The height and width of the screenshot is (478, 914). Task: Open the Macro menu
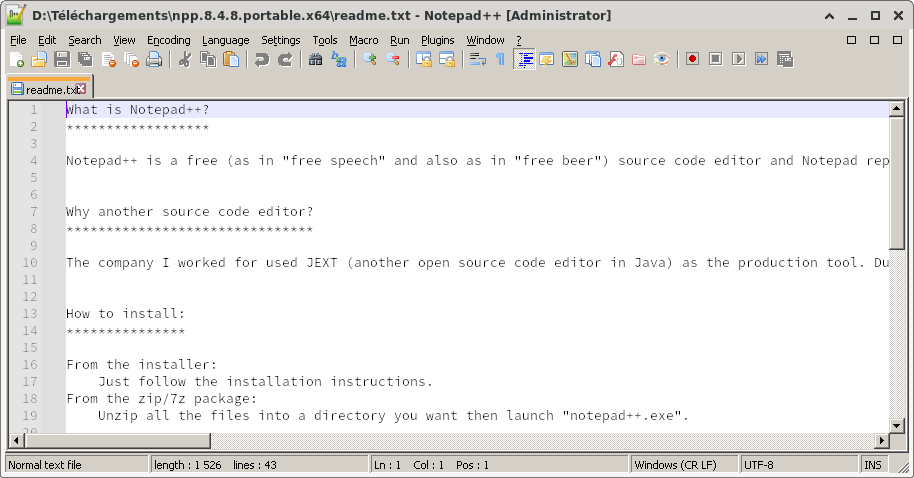click(x=364, y=40)
